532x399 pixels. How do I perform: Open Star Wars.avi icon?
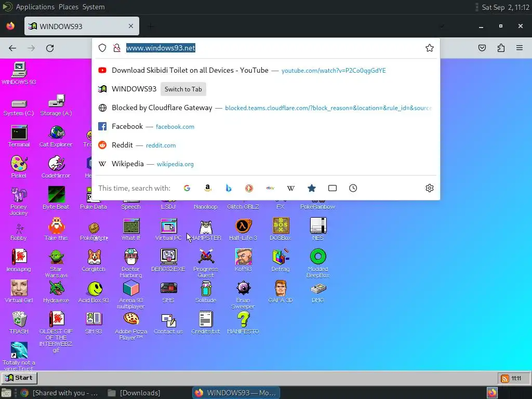click(56, 263)
